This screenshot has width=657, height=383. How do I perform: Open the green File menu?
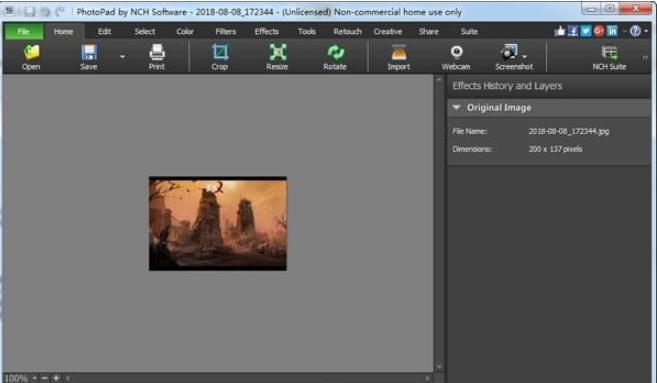pyautogui.click(x=23, y=31)
